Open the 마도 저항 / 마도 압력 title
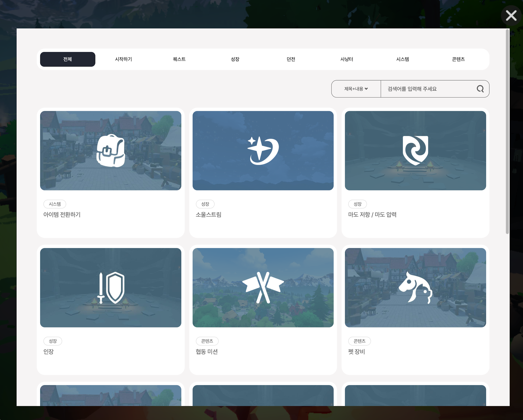The image size is (523, 420). (x=372, y=215)
